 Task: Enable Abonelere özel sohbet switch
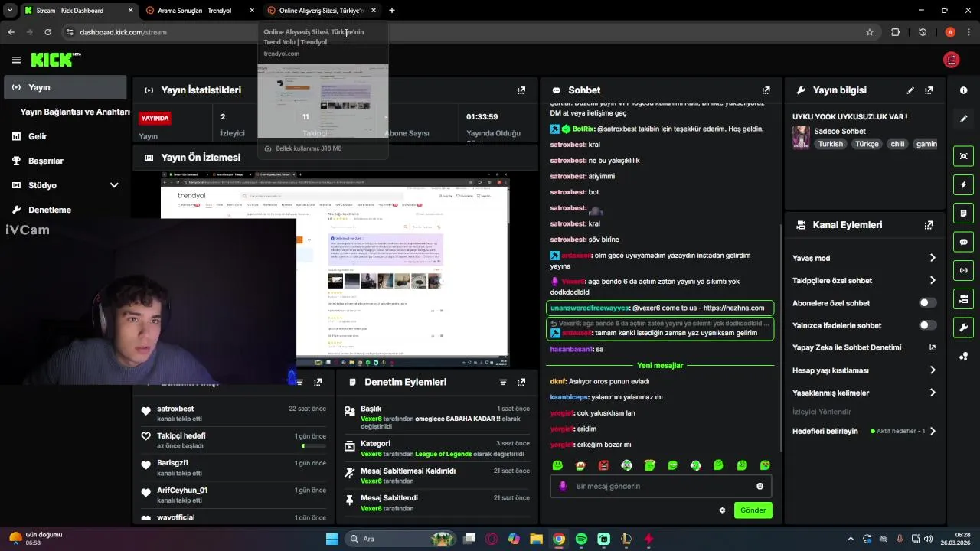click(927, 303)
